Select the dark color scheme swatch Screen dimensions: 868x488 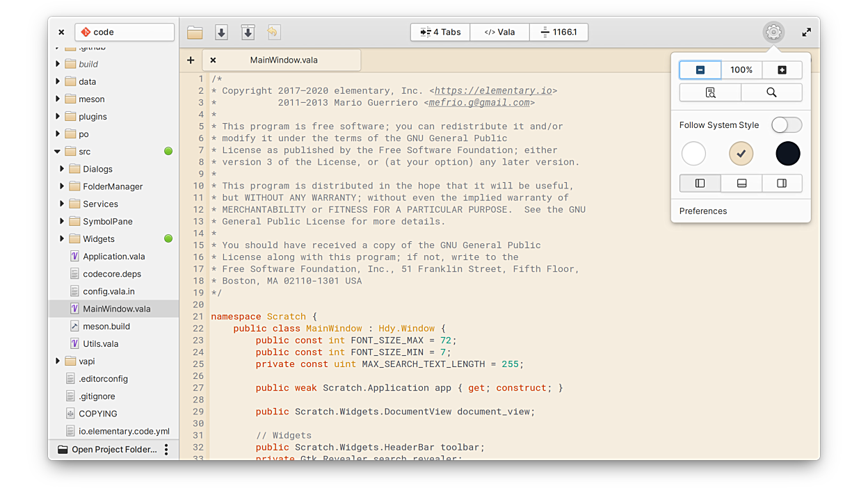tap(787, 154)
